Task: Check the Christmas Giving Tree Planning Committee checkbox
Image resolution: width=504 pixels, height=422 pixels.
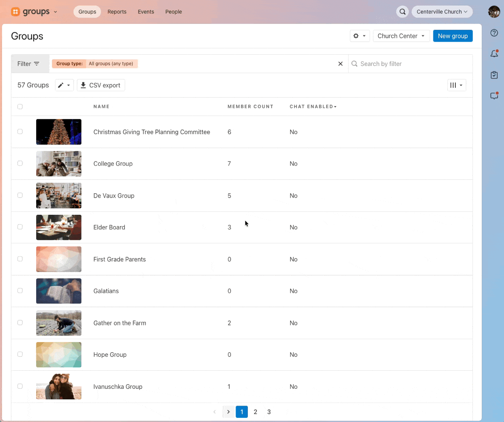Action: click(x=20, y=132)
